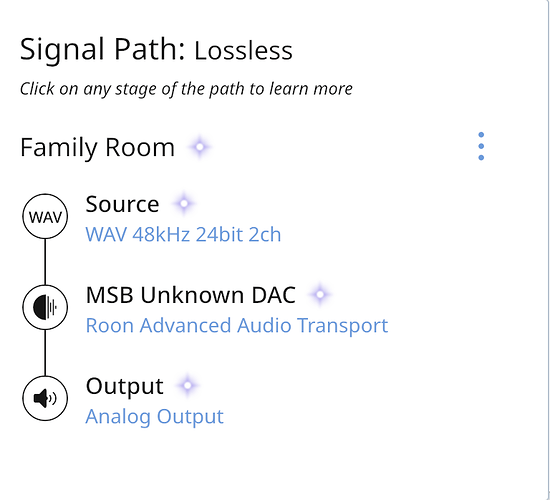Click the line connecting Source and DAC

45,262
